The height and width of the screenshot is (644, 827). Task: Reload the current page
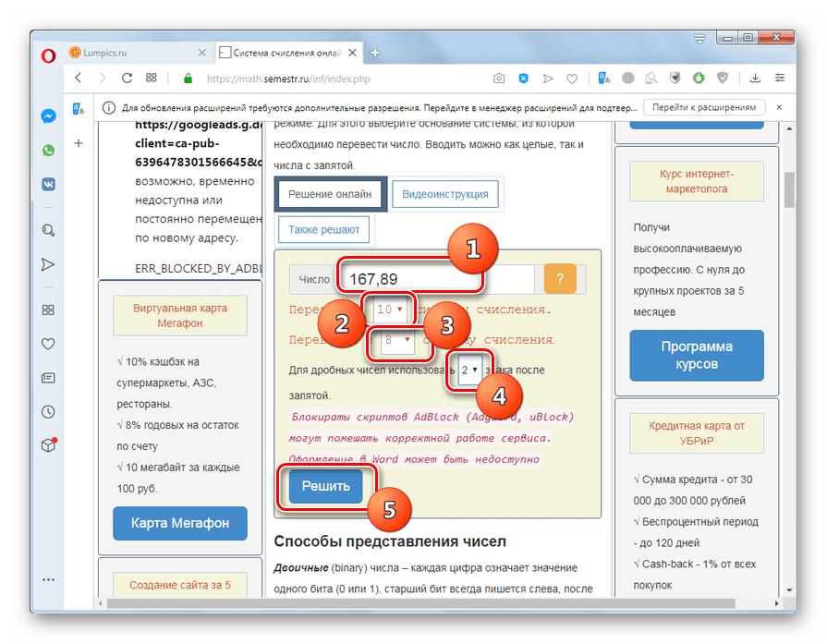pyautogui.click(x=127, y=78)
